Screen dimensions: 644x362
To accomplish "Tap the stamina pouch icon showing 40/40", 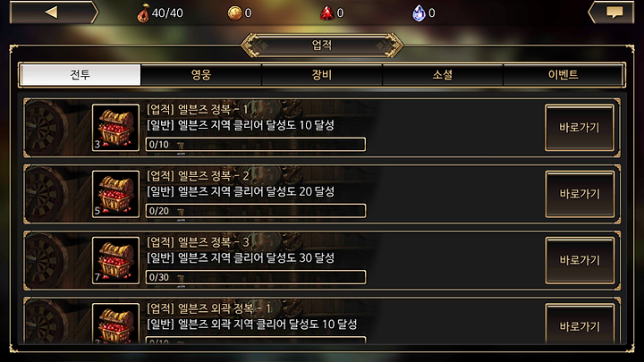I will (143, 13).
